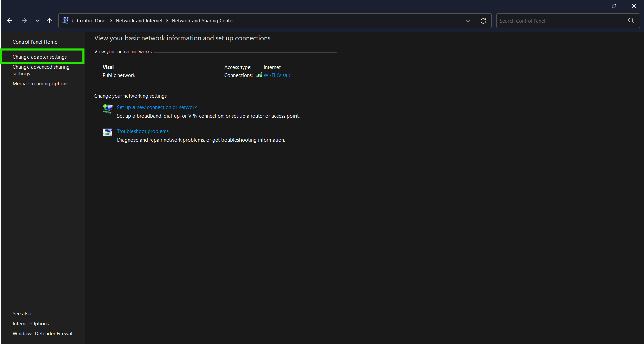Go to Network and Internet breadcrumb
The image size is (644, 344).
pyautogui.click(x=139, y=21)
